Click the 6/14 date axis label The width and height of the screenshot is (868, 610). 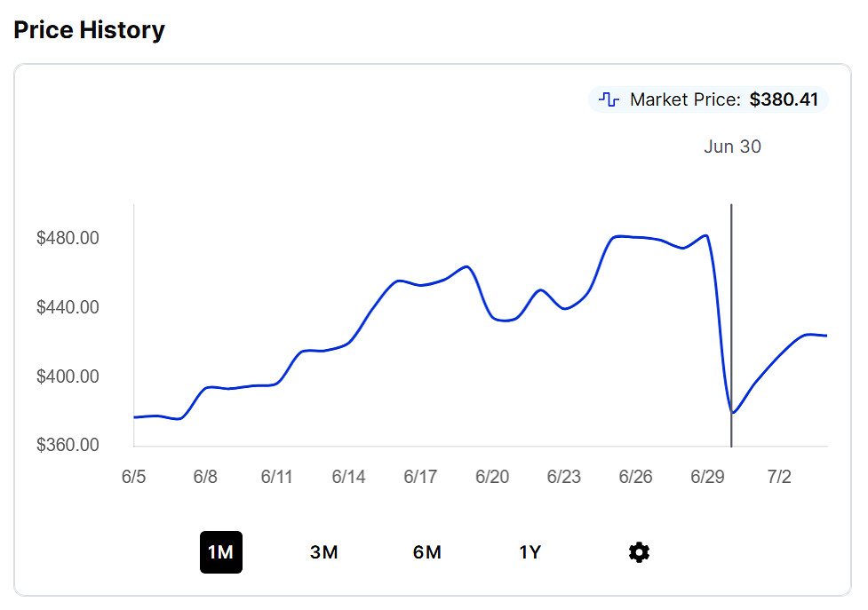[349, 477]
